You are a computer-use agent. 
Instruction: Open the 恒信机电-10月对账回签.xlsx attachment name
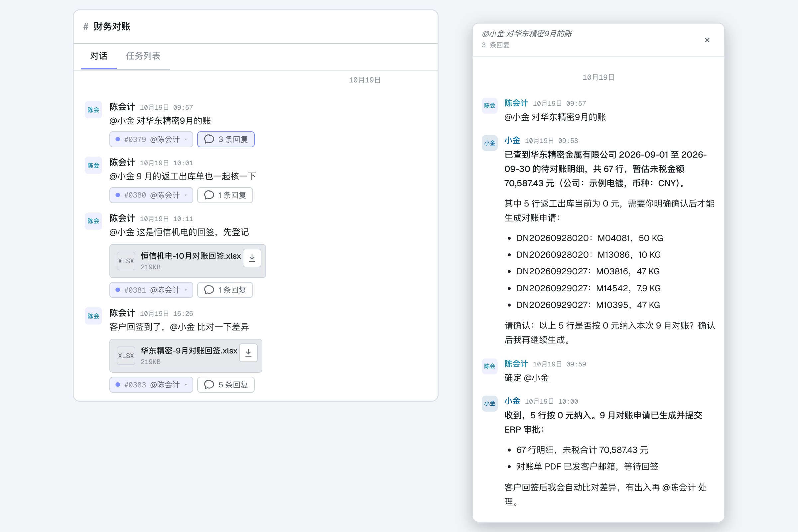click(191, 256)
